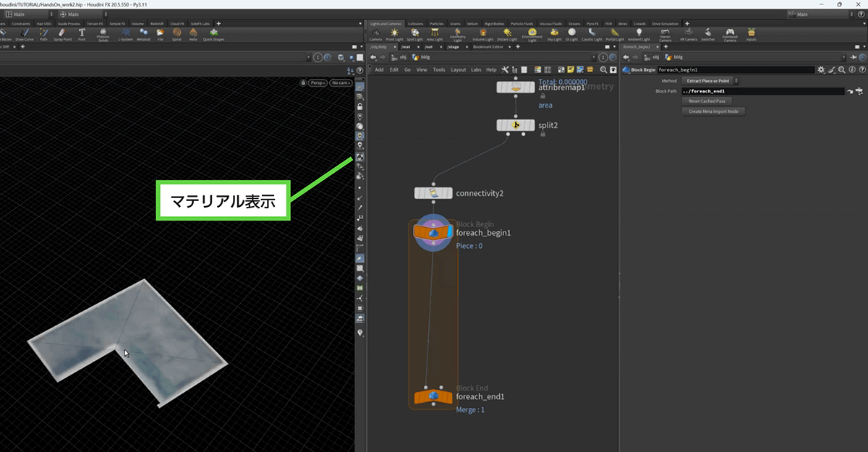868x452 pixels.
Task: Click the connectivity2 node icon
Action: [x=433, y=193]
